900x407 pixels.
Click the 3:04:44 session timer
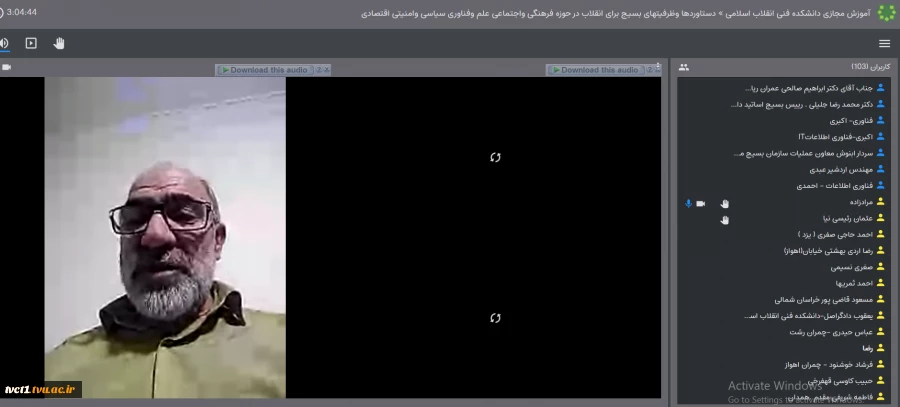[22, 12]
